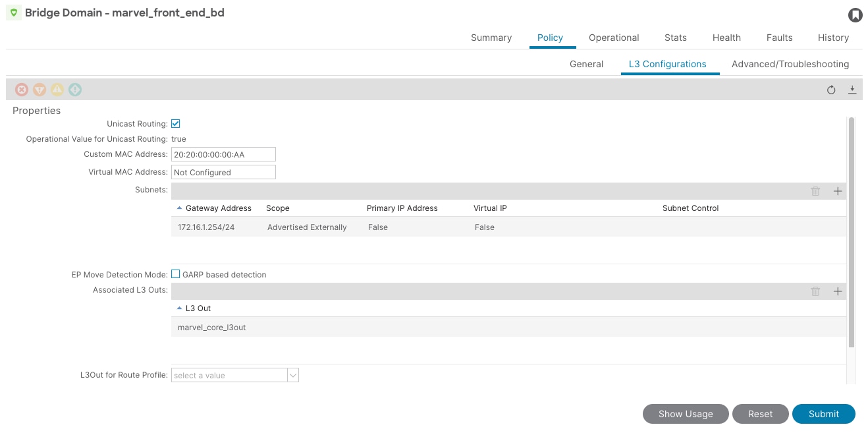Click the warning faults teal icon
The image size is (868, 433).
tap(75, 90)
